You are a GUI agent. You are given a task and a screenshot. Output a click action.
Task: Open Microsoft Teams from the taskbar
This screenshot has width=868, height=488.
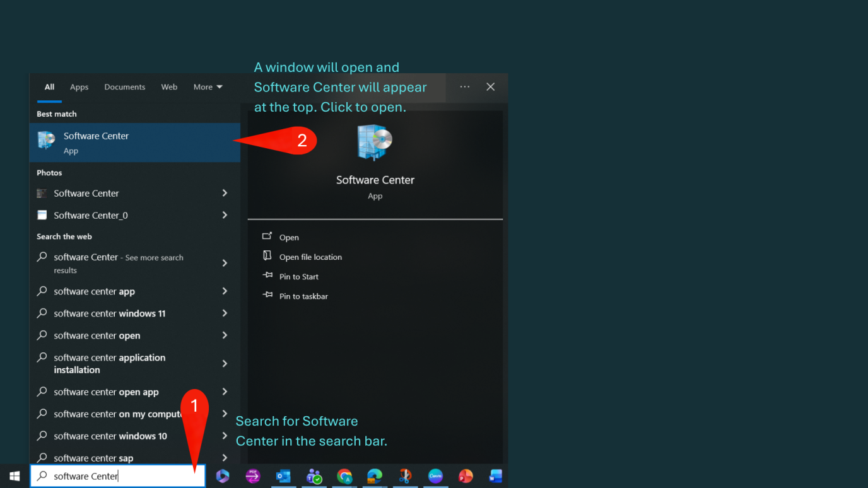pyautogui.click(x=314, y=476)
